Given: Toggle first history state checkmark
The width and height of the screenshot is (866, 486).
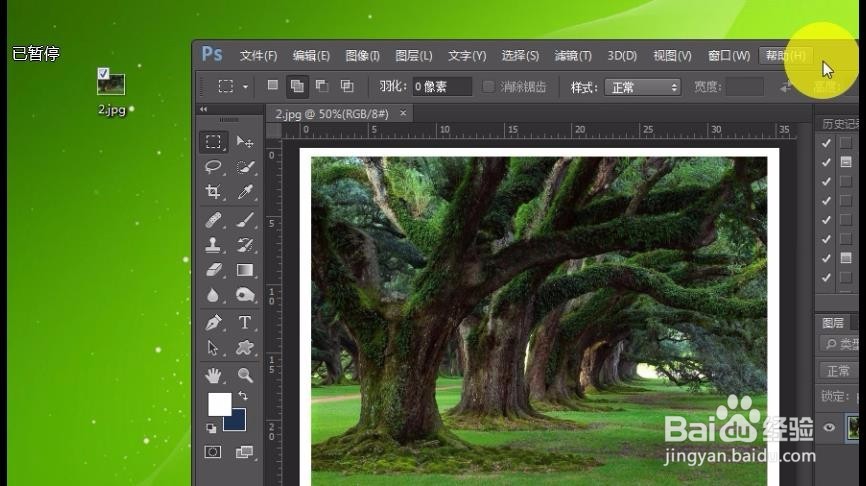Looking at the screenshot, I should 826,143.
